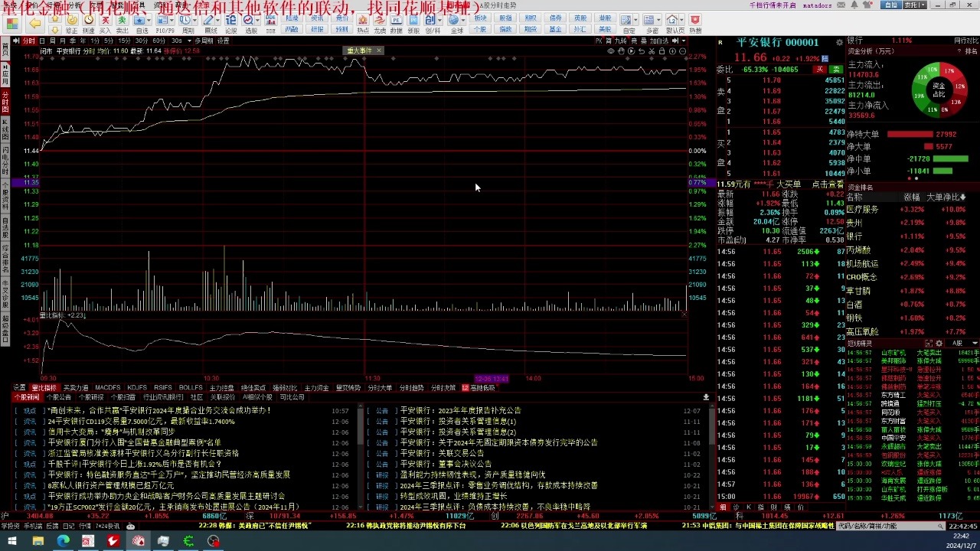Close the 重大事件 banner

pos(378,51)
